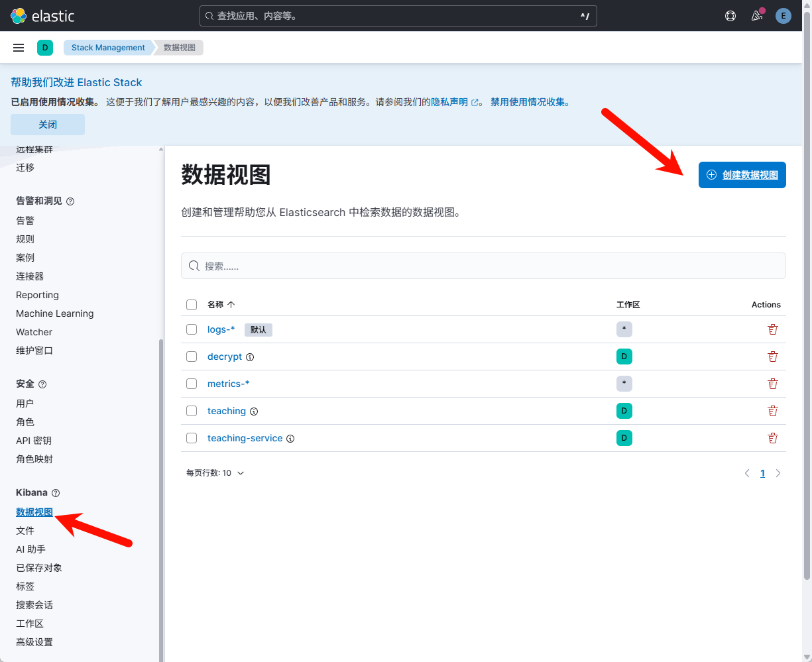
Task: Select 数据视图 in Kibana sidebar section
Action: [34, 512]
